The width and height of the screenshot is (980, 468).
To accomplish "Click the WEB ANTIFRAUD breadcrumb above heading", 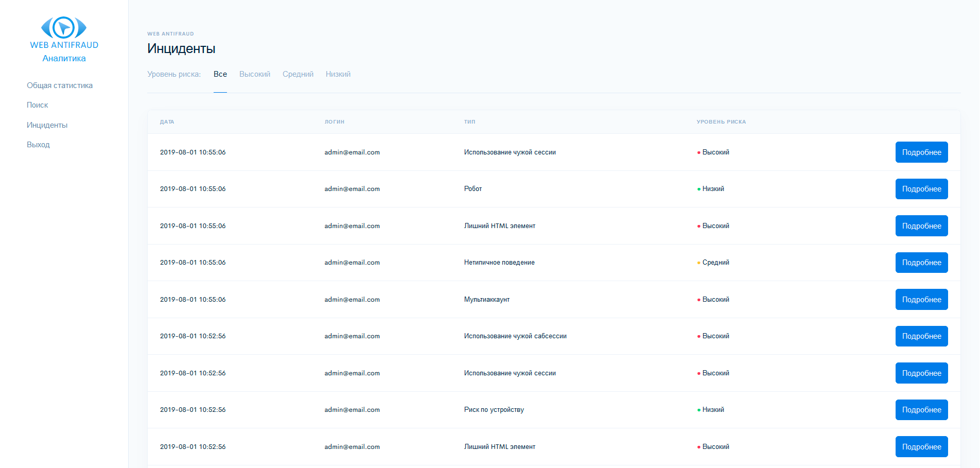I will coord(170,34).
